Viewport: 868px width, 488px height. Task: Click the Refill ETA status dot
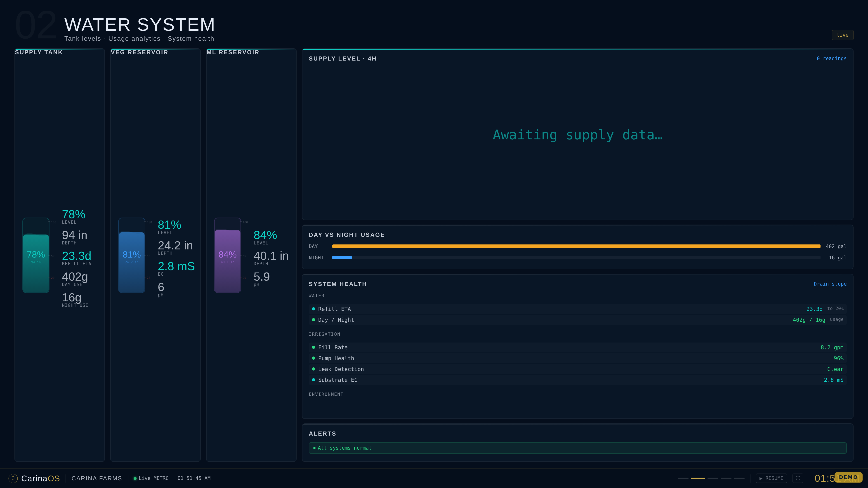coord(313,309)
